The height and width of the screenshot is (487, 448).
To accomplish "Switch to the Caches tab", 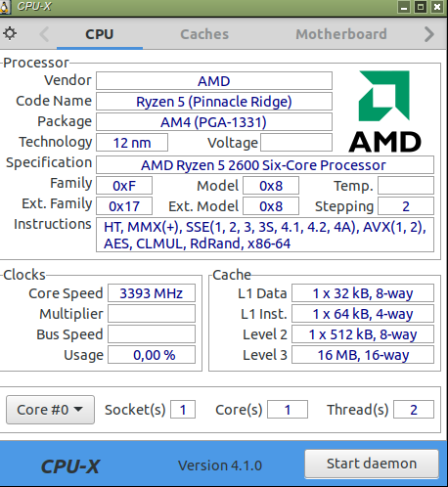I will [x=204, y=34].
